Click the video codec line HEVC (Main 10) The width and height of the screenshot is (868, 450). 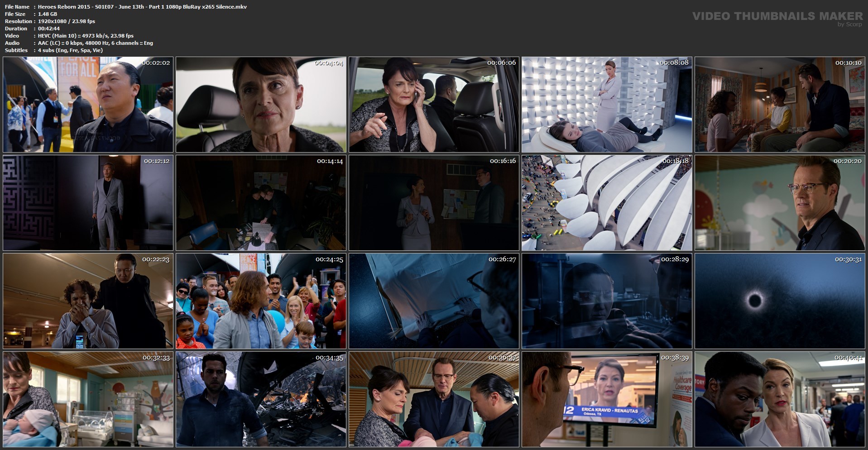click(86, 36)
